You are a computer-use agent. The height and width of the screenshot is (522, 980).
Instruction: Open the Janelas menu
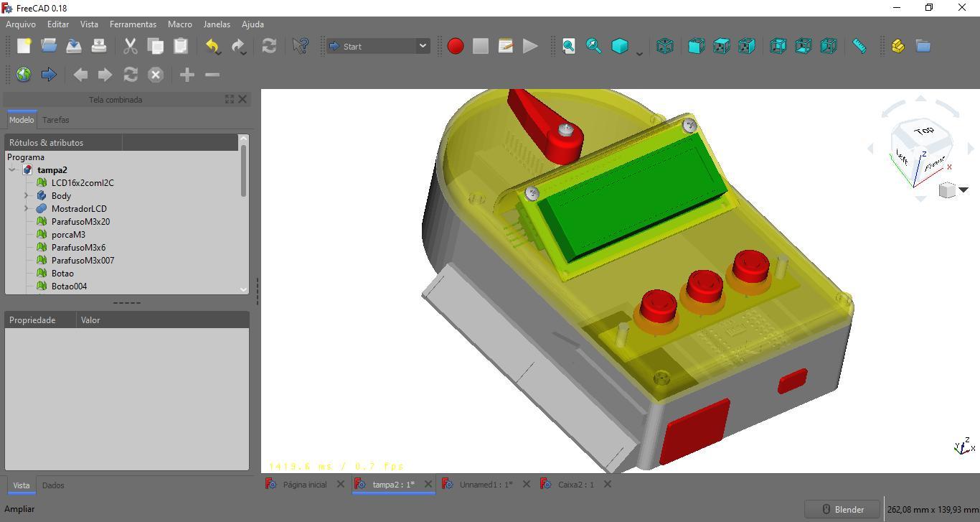coord(217,24)
